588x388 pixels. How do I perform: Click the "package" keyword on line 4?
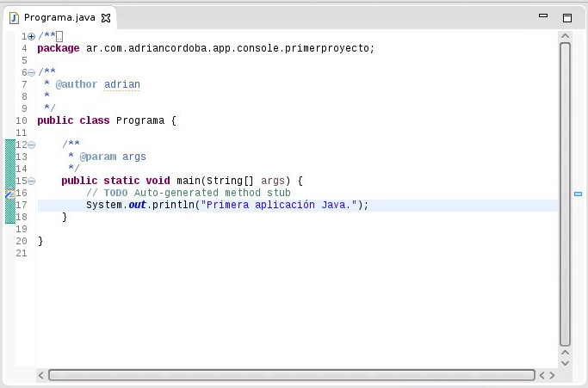59,48
